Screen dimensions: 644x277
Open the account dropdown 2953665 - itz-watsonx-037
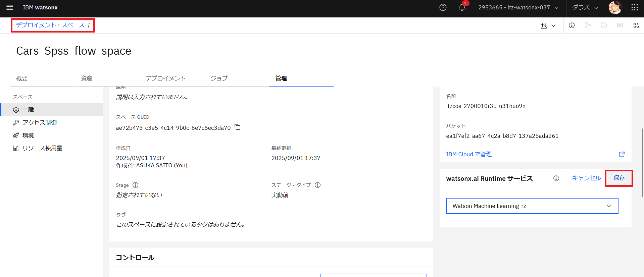tap(518, 7)
